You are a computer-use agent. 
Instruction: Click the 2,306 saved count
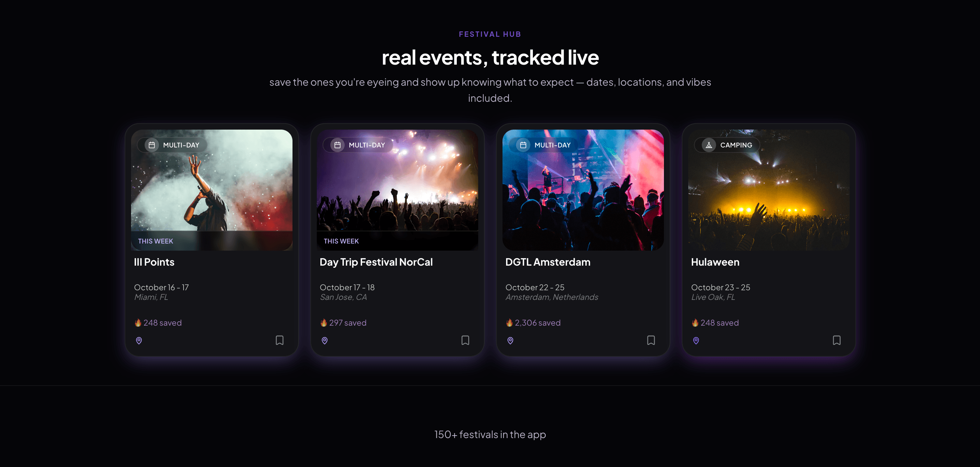537,322
